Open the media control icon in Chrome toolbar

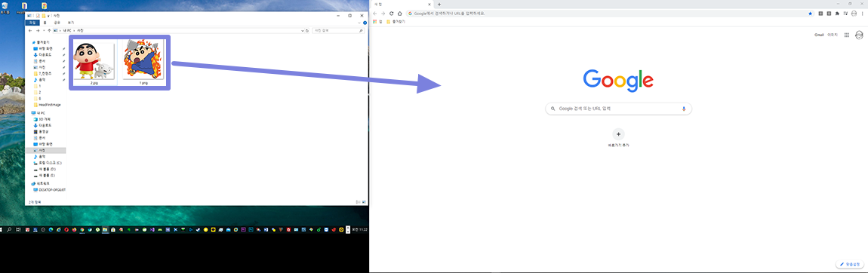(845, 14)
